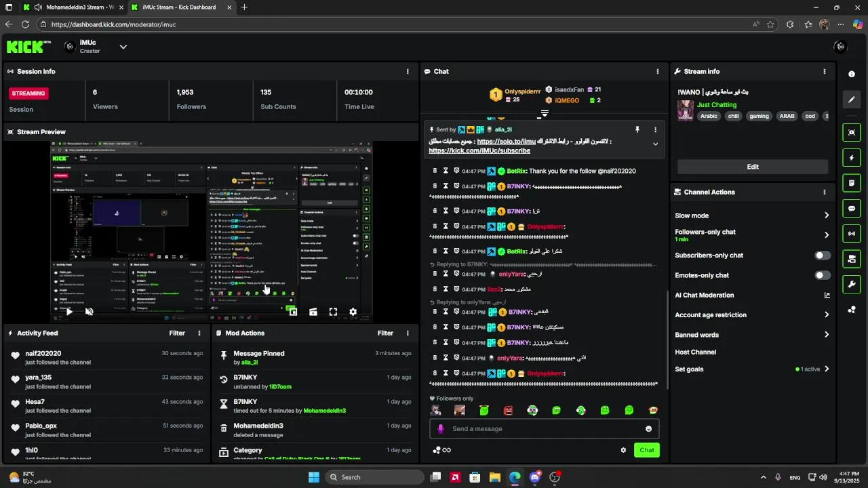This screenshot has height=488, width=868.
Task: Expand the pinned message chevron
Action: (655, 144)
